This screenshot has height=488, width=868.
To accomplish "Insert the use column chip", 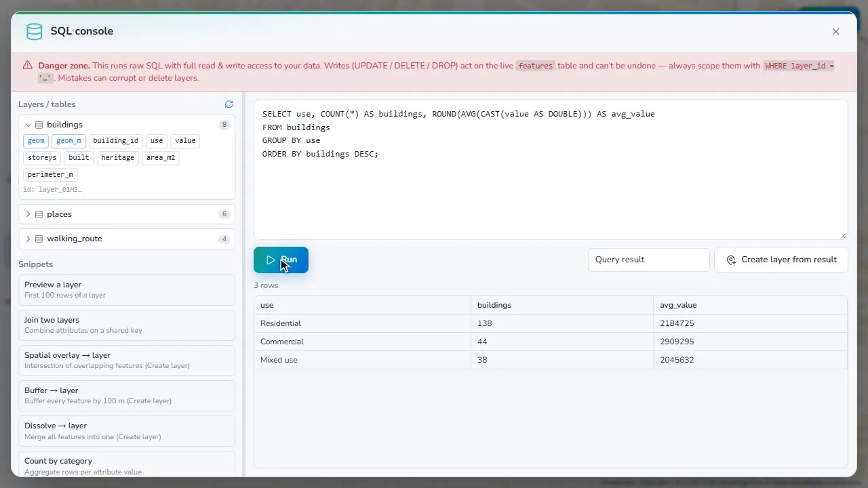I will pos(157,141).
